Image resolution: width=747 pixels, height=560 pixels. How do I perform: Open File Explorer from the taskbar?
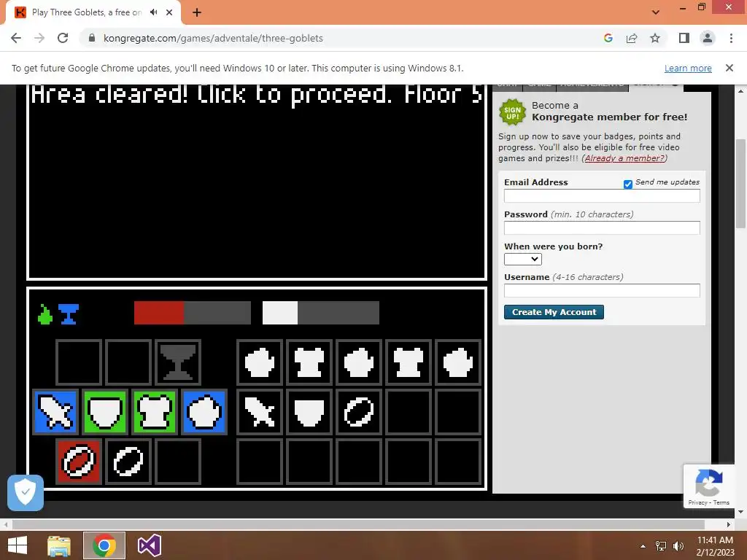59,545
